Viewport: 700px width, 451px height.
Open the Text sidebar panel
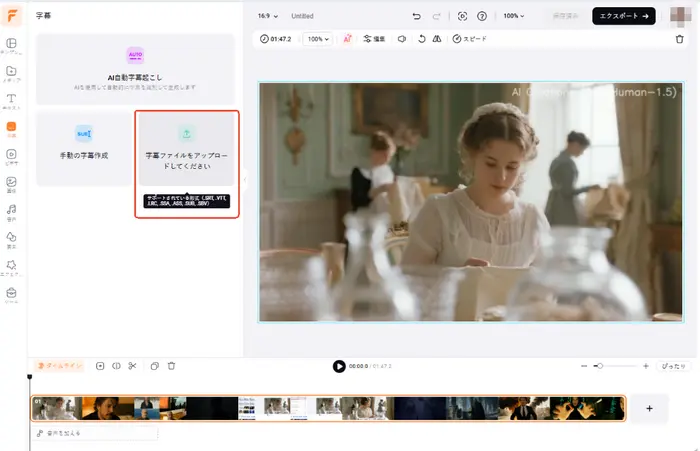[12, 101]
